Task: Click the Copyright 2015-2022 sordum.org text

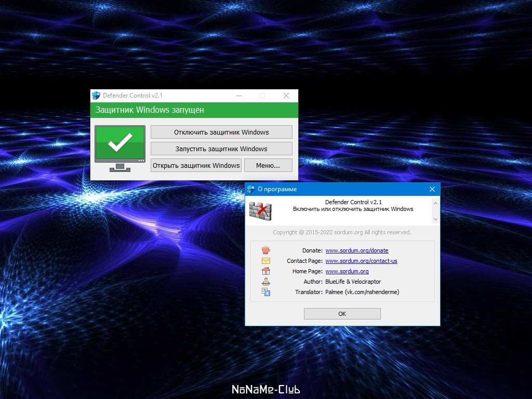Action: pos(342,232)
